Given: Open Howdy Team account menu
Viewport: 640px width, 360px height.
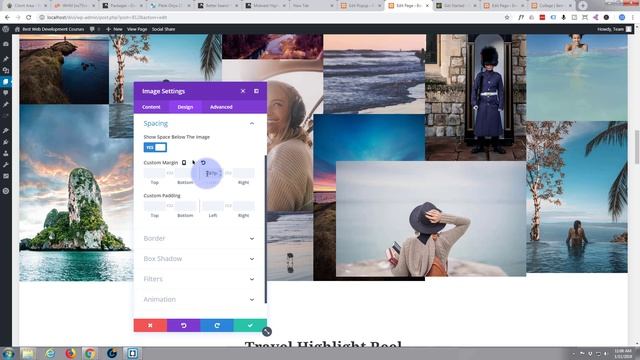Looking at the screenshot, I should click(x=614, y=29).
